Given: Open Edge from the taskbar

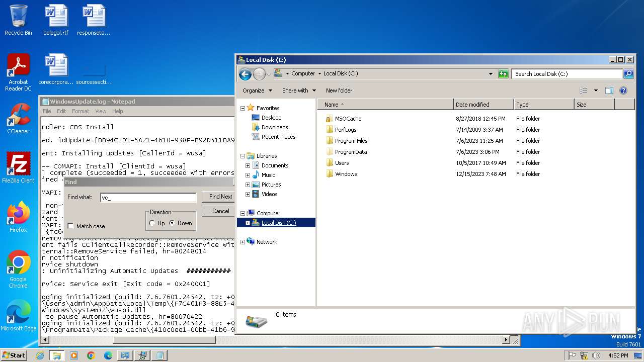Looking at the screenshot, I should pos(108,355).
